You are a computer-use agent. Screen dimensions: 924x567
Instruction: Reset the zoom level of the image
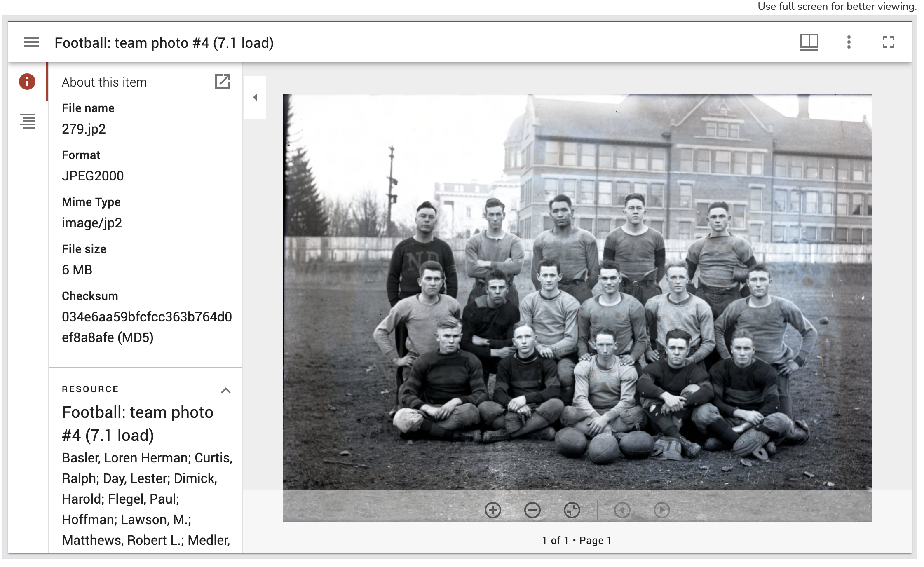(x=572, y=510)
